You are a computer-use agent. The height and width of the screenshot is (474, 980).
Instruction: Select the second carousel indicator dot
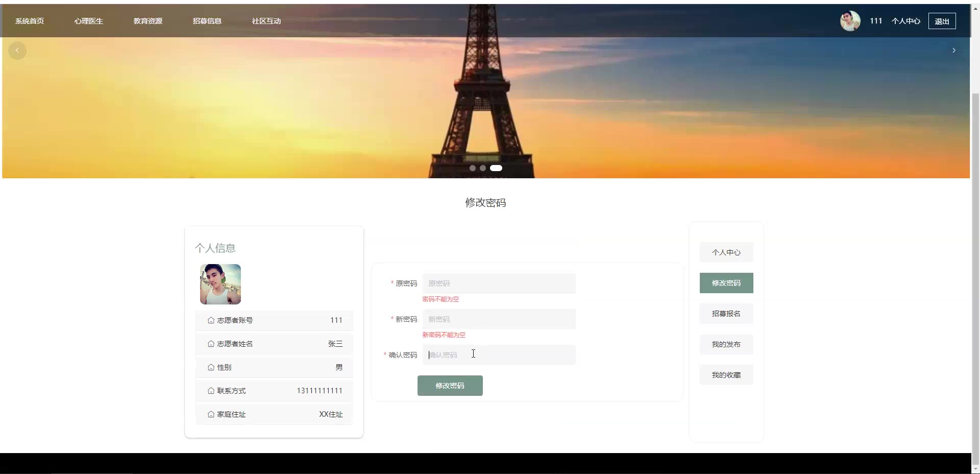[483, 168]
